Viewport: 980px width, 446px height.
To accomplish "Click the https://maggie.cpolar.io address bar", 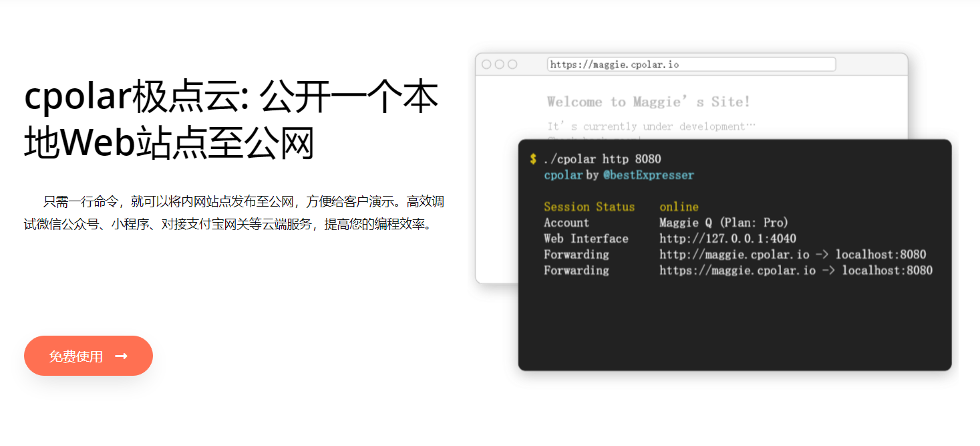I will [691, 64].
